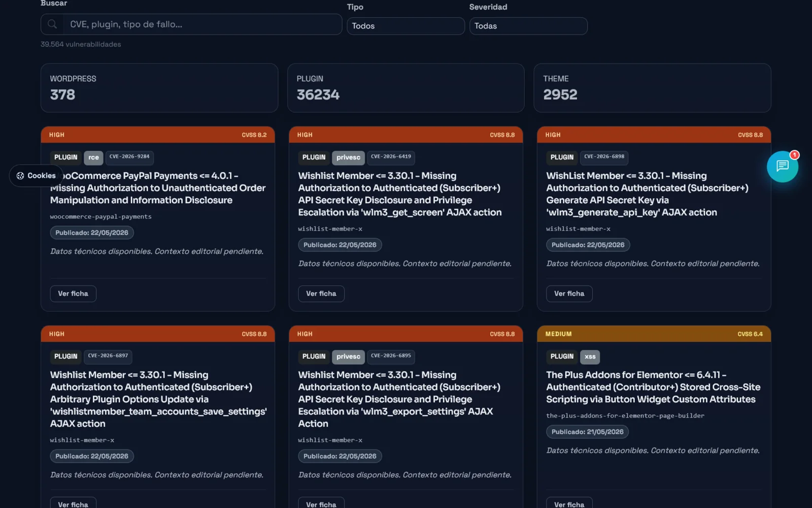Open the wlm3_export_settings AJAX Action title
The height and width of the screenshot is (508, 812).
coord(399,399)
